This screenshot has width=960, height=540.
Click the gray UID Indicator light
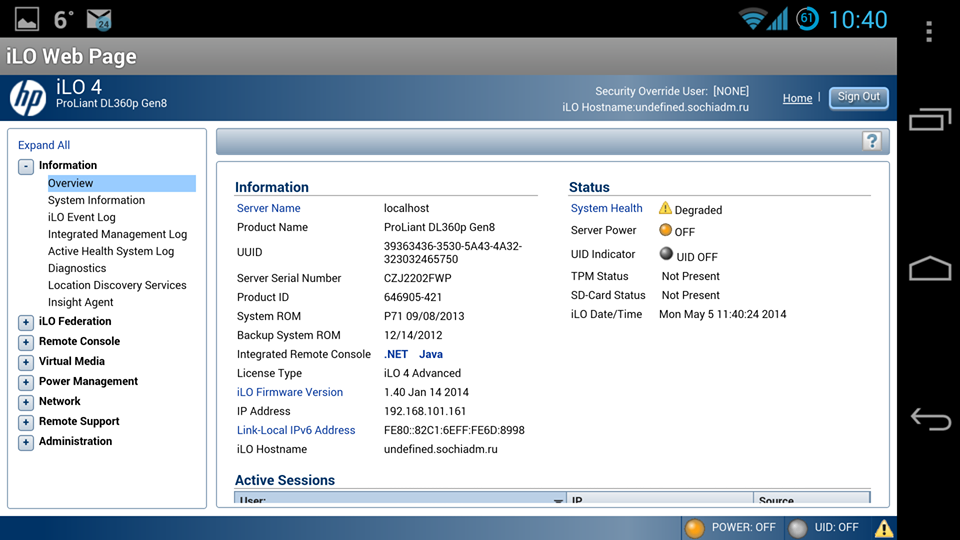tap(666, 253)
